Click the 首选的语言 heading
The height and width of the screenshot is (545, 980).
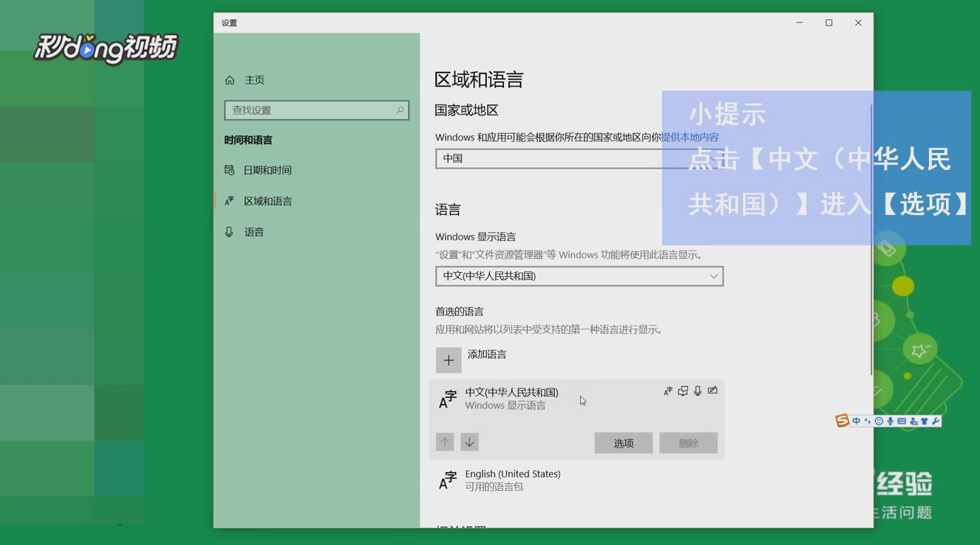pos(459,312)
